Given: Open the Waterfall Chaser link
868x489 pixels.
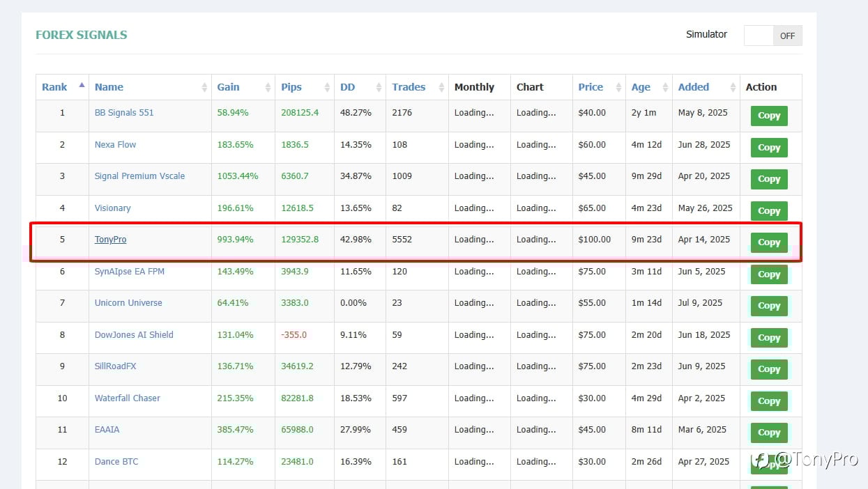Looking at the screenshot, I should [x=128, y=398].
